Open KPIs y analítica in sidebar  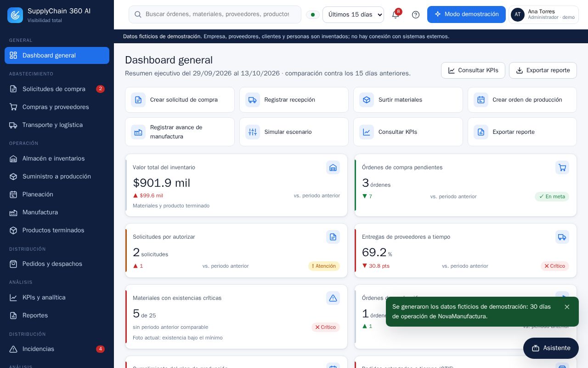57,297
